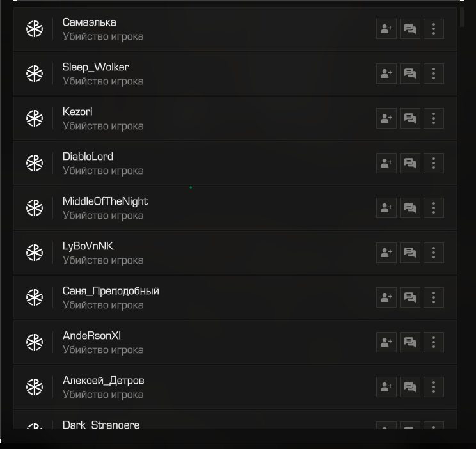This screenshot has height=449, width=476.
Task: Add Саня_Преподобный as a friend
Action: (x=386, y=297)
